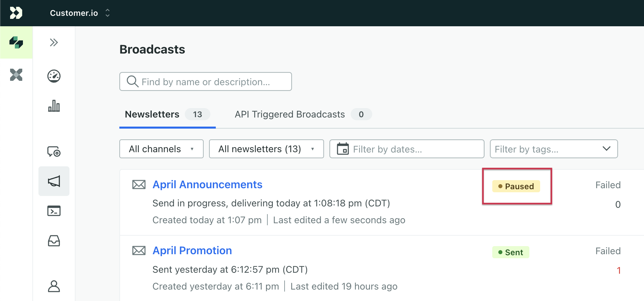Open the Campaigns chat icon in sidebar
Screen dimensions: 644x301
(54, 152)
